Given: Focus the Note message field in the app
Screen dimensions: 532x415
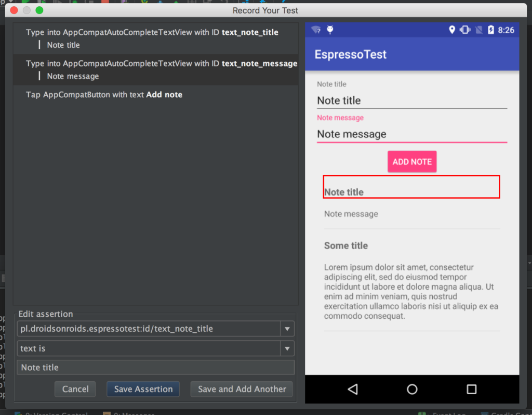Looking at the screenshot, I should pyautogui.click(x=411, y=134).
